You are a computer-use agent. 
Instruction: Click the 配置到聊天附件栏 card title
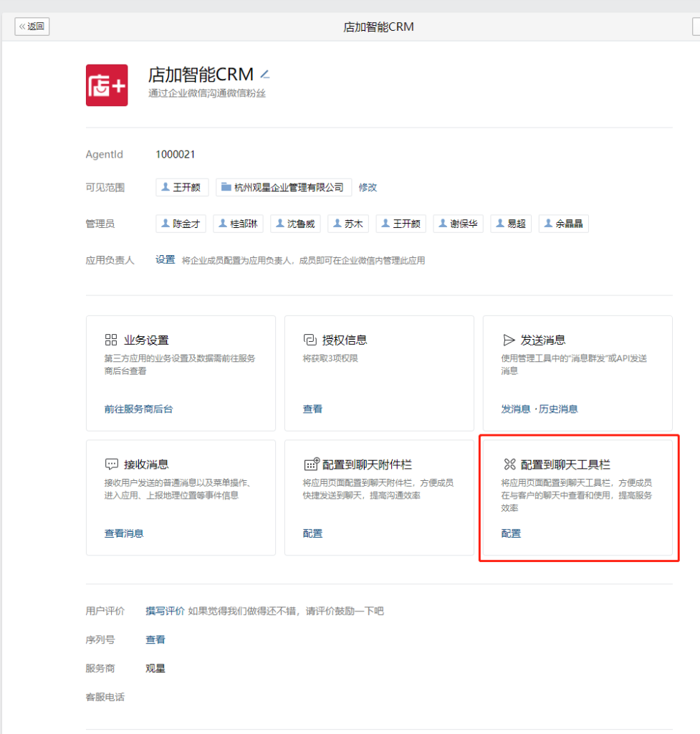(367, 464)
